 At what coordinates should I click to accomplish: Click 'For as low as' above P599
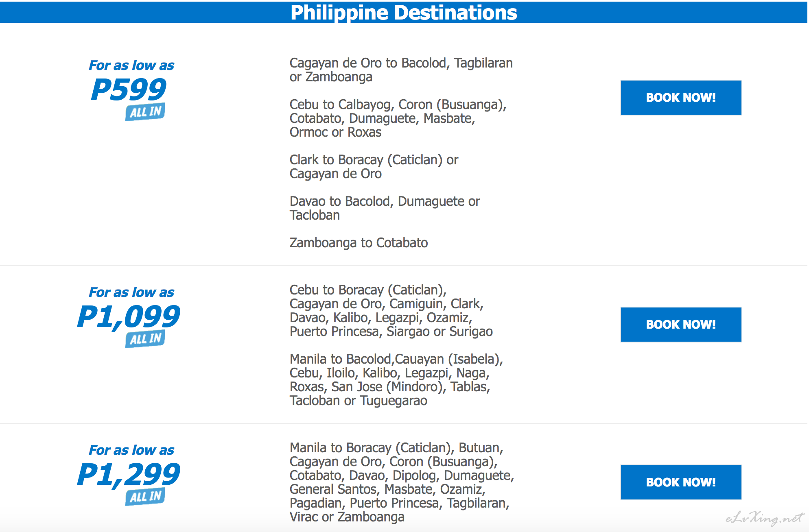pos(131,65)
